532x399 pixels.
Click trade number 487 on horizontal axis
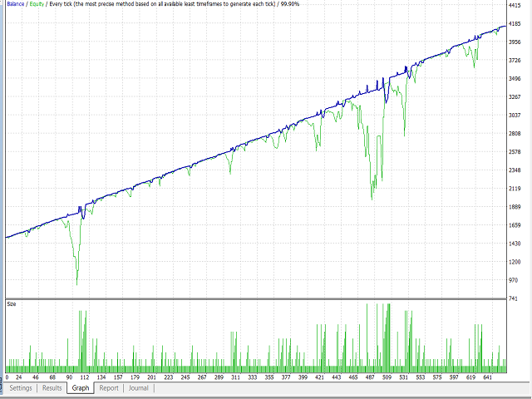click(370, 377)
